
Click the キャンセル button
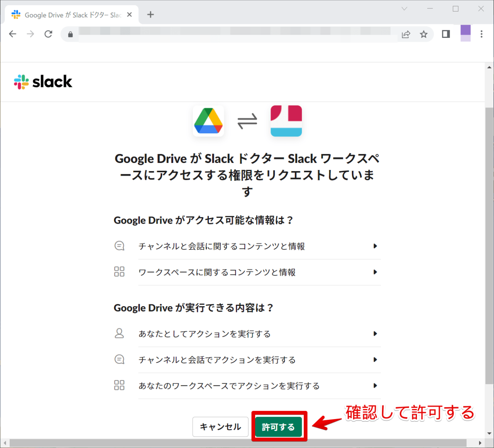(220, 427)
